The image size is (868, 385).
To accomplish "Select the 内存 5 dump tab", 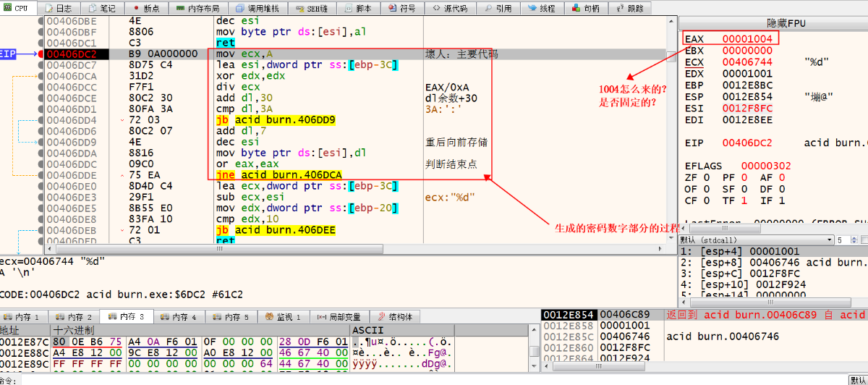I will pyautogui.click(x=231, y=317).
